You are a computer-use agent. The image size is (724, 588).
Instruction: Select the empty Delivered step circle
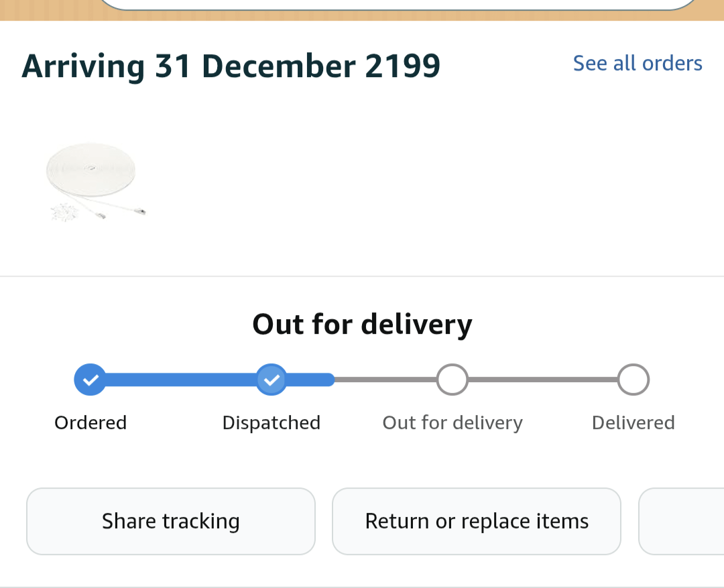click(x=633, y=380)
